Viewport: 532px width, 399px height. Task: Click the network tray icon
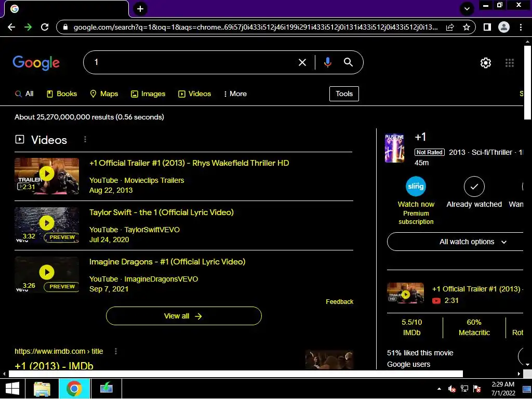(464, 389)
